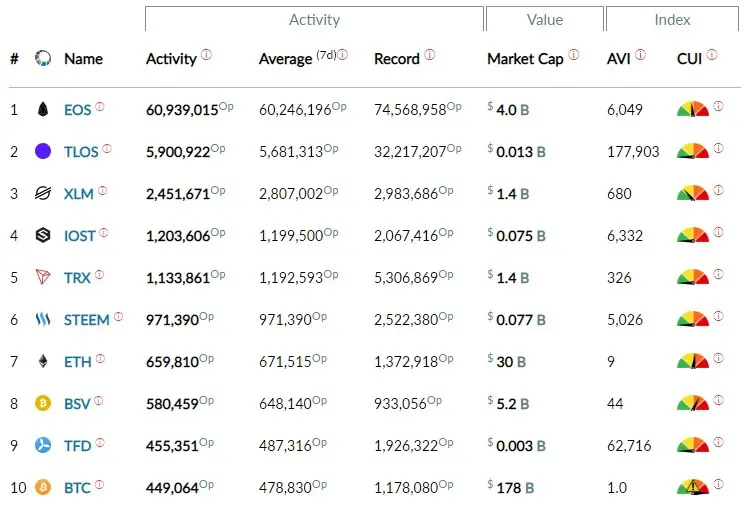The width and height of the screenshot is (745, 505).
Task: Sort by the AVI column header
Action: click(619, 59)
